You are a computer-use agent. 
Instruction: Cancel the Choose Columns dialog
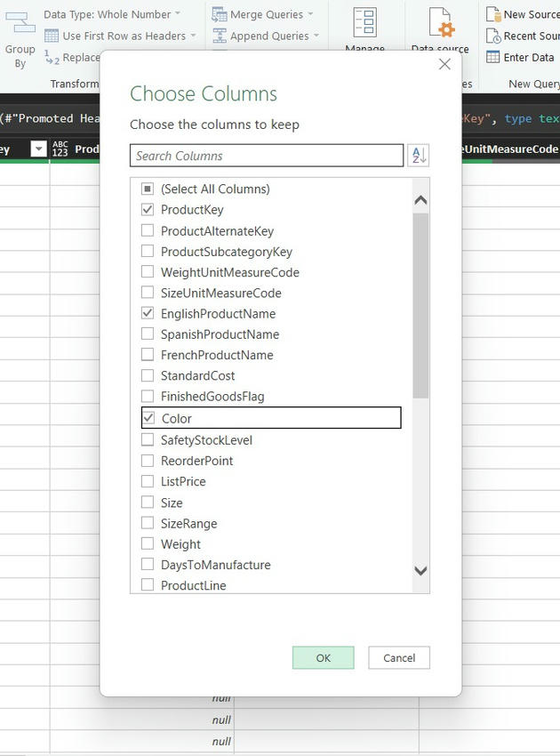(399, 658)
